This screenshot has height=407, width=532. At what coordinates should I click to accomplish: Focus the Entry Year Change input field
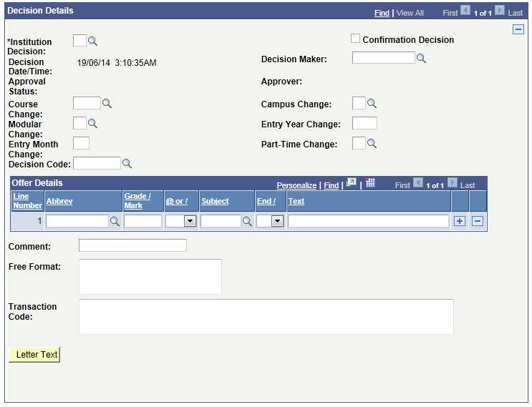click(364, 123)
